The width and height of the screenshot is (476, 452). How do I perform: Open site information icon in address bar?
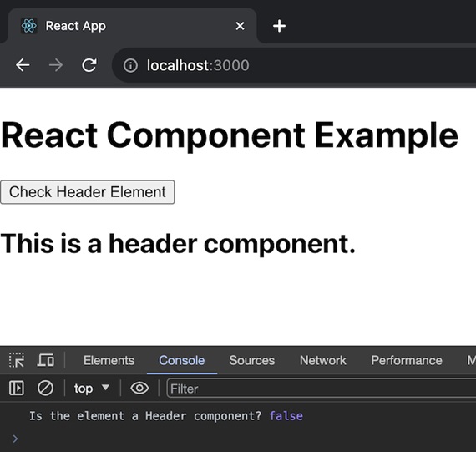130,65
